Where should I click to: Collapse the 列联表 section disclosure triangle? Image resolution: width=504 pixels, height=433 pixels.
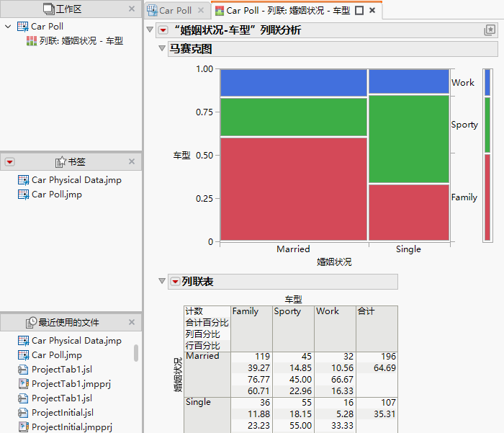162,281
